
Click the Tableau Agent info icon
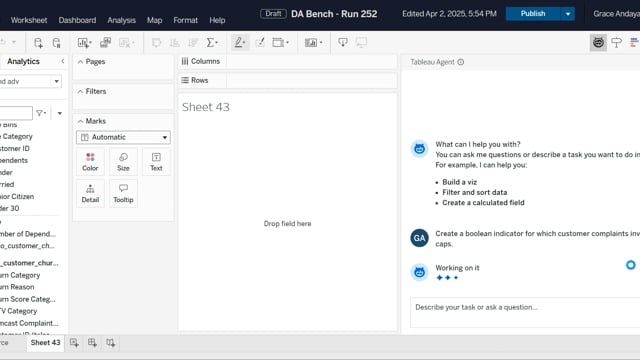coord(460,62)
